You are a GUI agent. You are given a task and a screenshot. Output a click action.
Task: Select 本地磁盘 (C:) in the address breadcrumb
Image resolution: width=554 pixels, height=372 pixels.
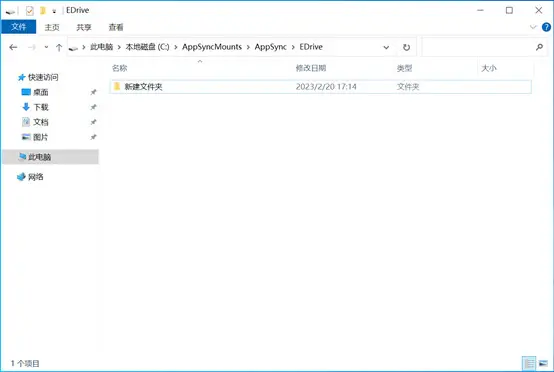click(147, 47)
